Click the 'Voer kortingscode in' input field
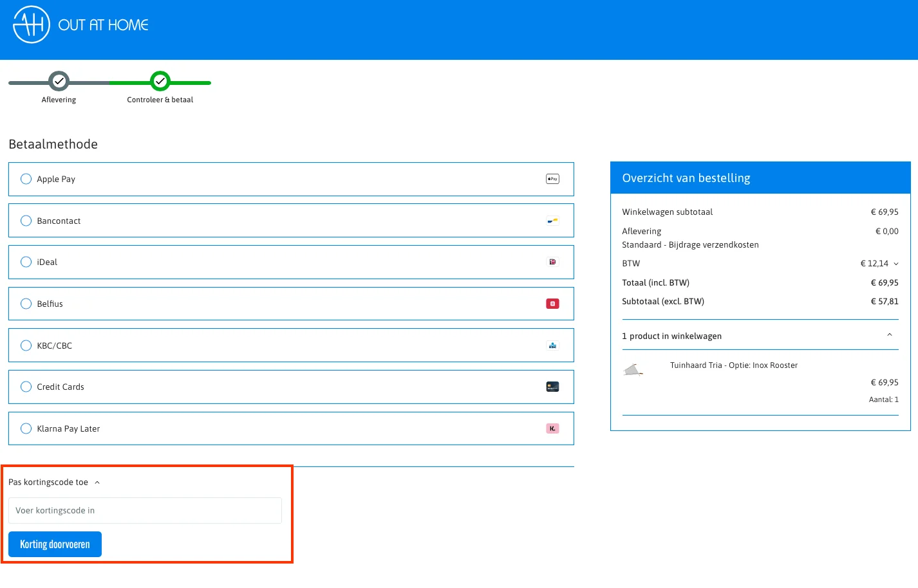 (x=145, y=510)
